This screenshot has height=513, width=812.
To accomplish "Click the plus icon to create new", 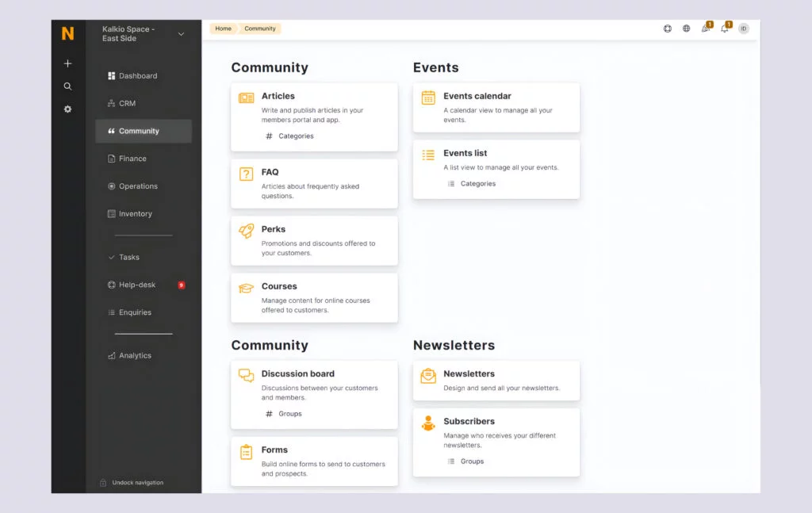I will (67, 63).
